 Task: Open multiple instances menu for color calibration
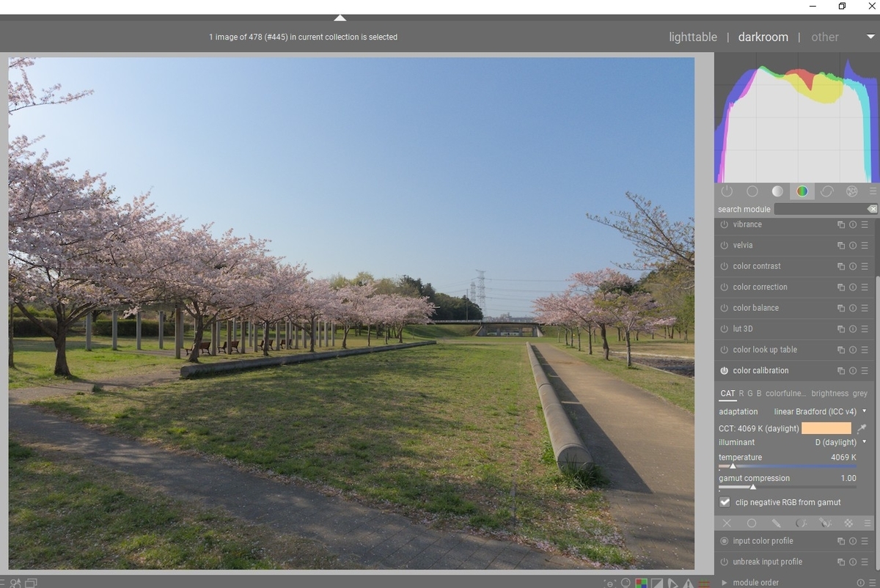coord(841,371)
